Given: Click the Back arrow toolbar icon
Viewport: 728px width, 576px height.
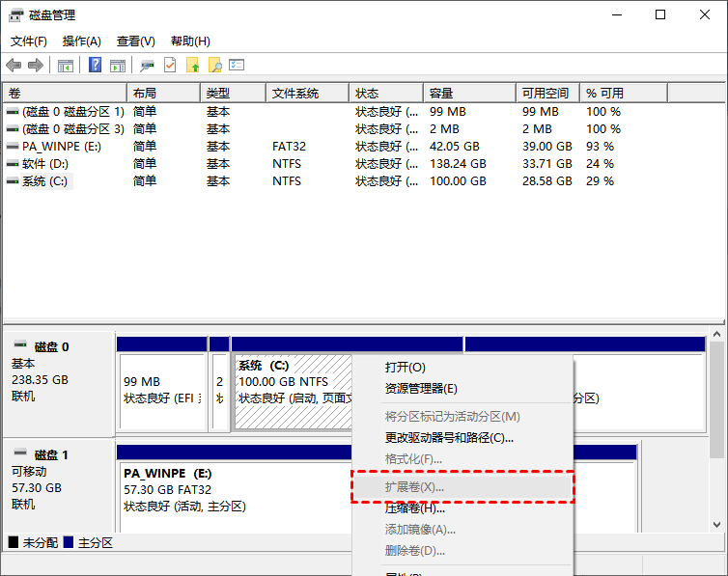Looking at the screenshot, I should [14, 65].
